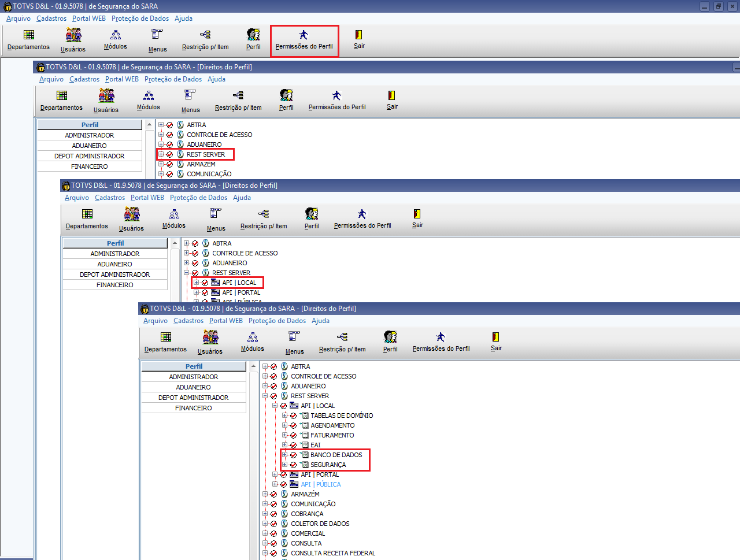Image resolution: width=740 pixels, height=560 pixels.
Task: Open Módulos in the bottom front window toolbar
Action: [253, 342]
